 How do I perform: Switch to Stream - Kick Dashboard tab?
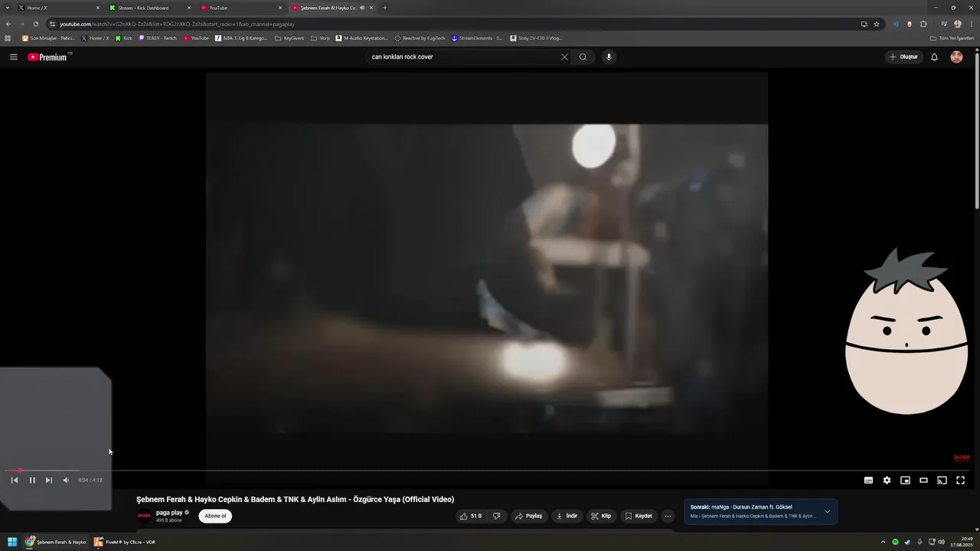pos(149,8)
